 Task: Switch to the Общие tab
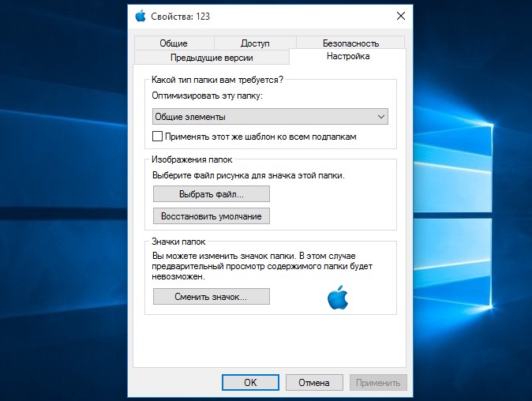(174, 43)
